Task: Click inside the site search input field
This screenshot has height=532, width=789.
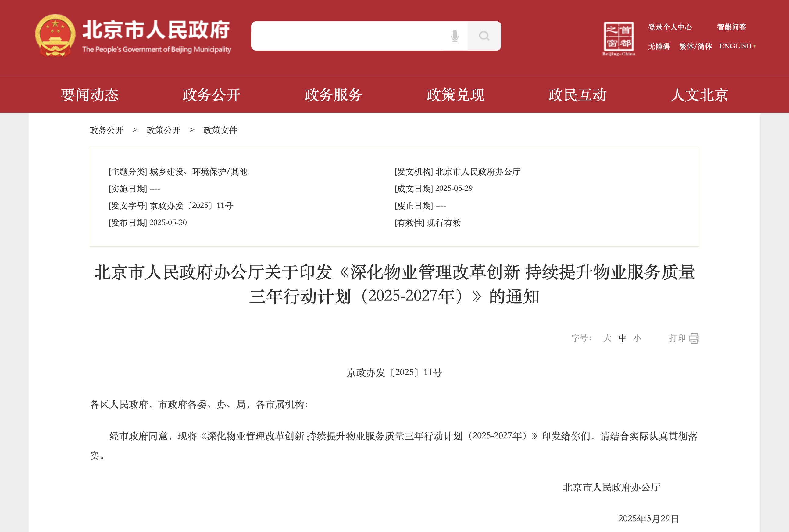Action: click(350, 36)
